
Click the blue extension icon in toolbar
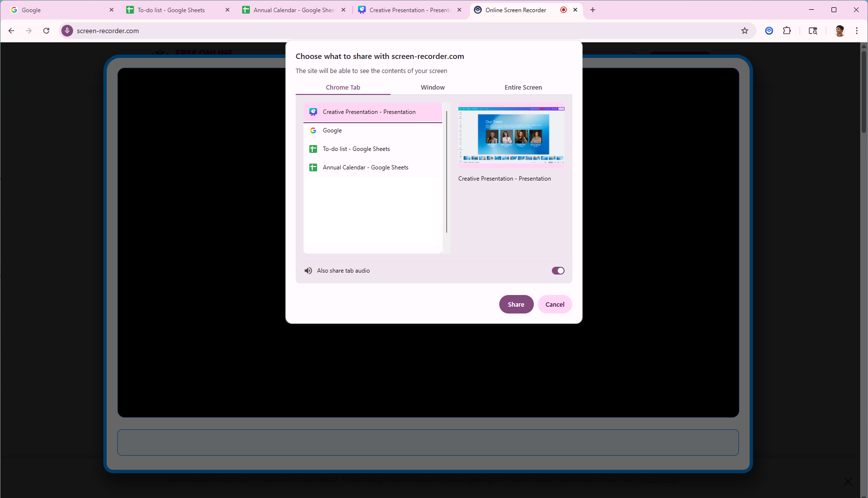pos(769,31)
